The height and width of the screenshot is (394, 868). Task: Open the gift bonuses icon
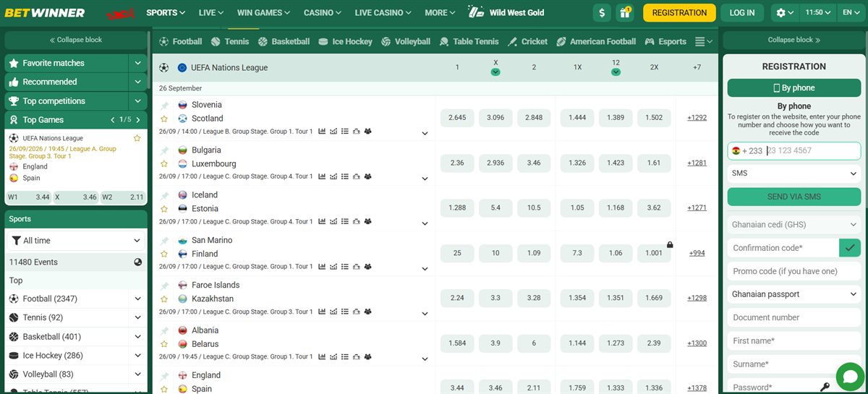click(x=624, y=12)
